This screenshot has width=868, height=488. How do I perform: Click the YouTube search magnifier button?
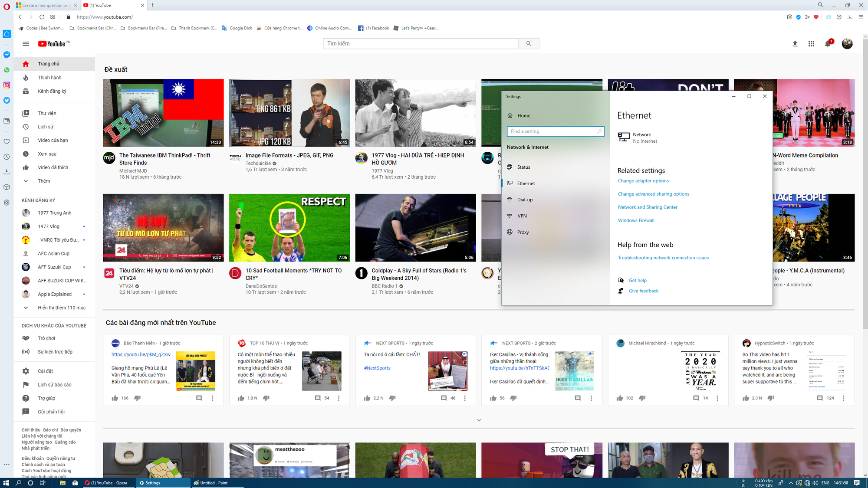(529, 43)
